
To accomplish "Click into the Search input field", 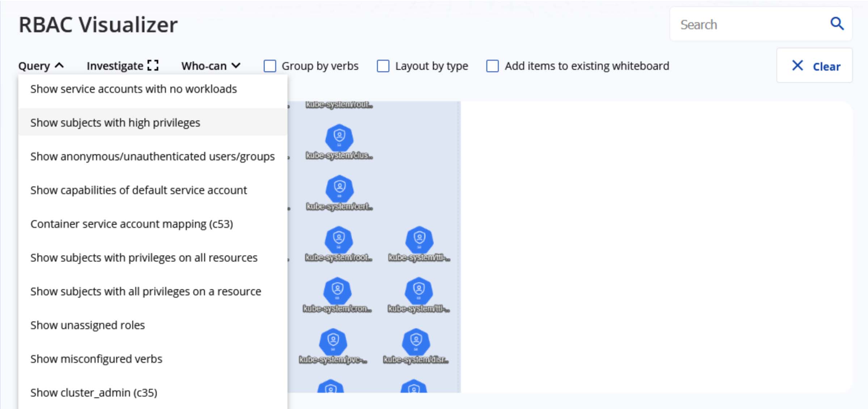I will click(x=749, y=25).
